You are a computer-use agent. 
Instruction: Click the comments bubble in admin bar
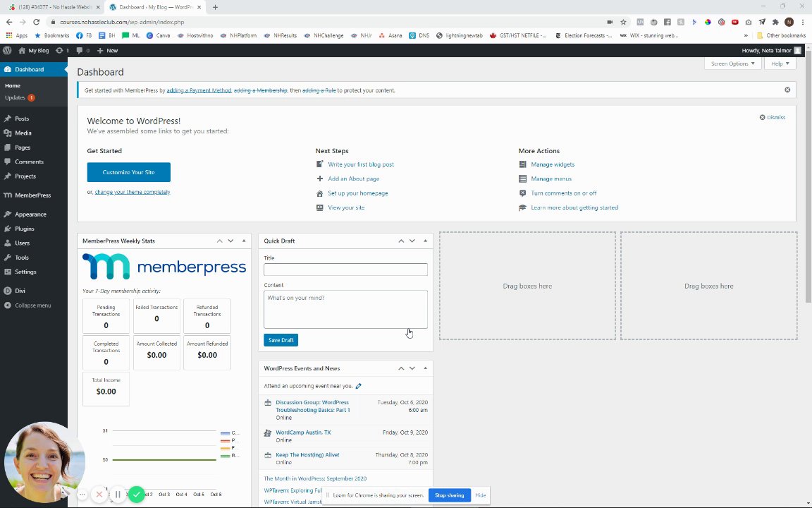[x=79, y=50]
